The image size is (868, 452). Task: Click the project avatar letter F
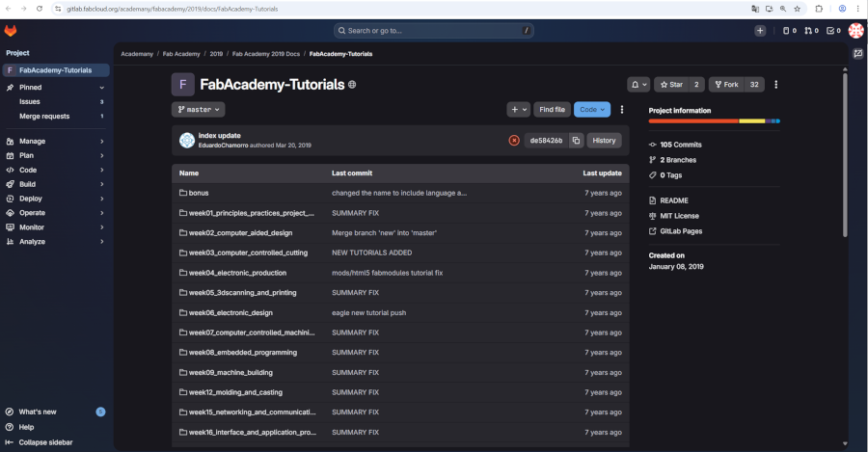coord(182,85)
